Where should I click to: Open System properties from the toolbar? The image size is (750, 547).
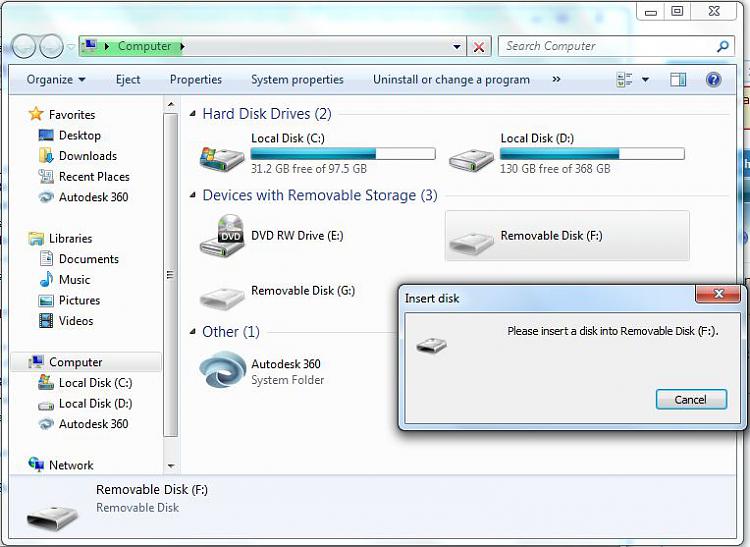tap(297, 79)
